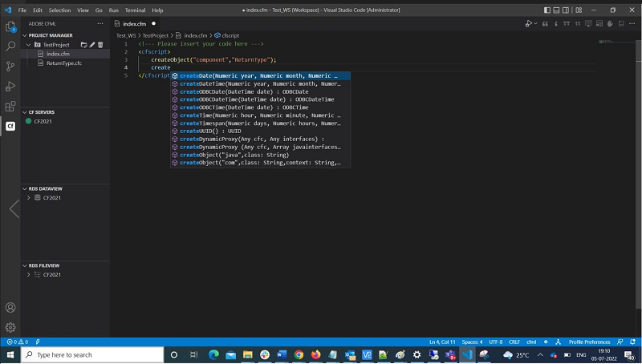The height and width of the screenshot is (364, 642).
Task: Open the Extensions view
Action: pos(10,106)
